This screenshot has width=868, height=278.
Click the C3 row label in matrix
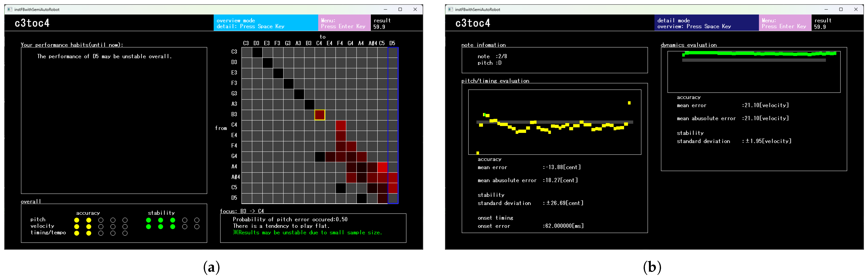point(234,52)
